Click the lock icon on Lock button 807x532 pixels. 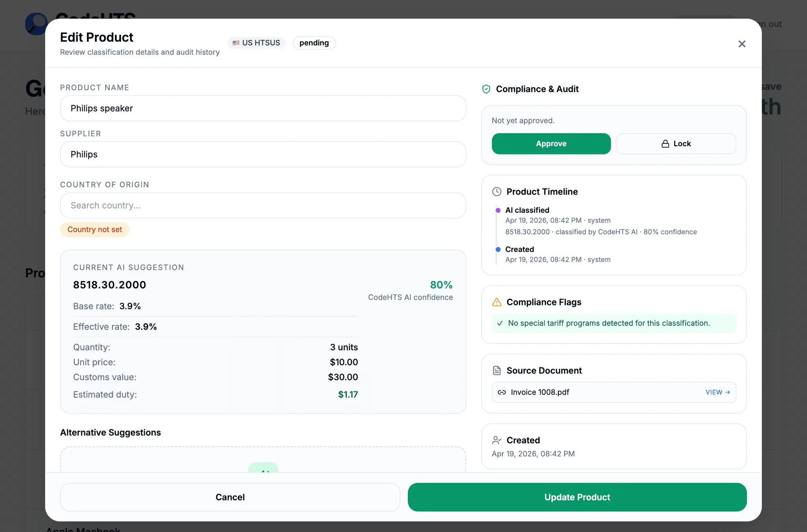point(665,144)
